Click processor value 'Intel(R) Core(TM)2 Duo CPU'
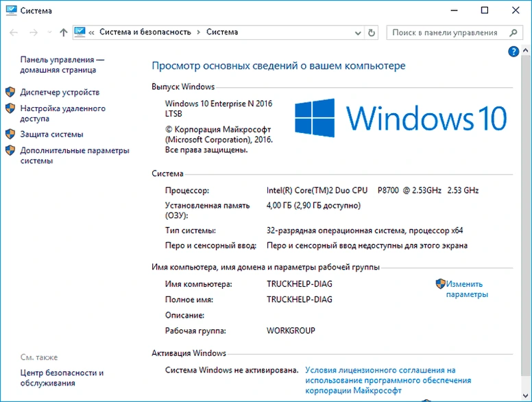The height and width of the screenshot is (402, 532). [317, 190]
